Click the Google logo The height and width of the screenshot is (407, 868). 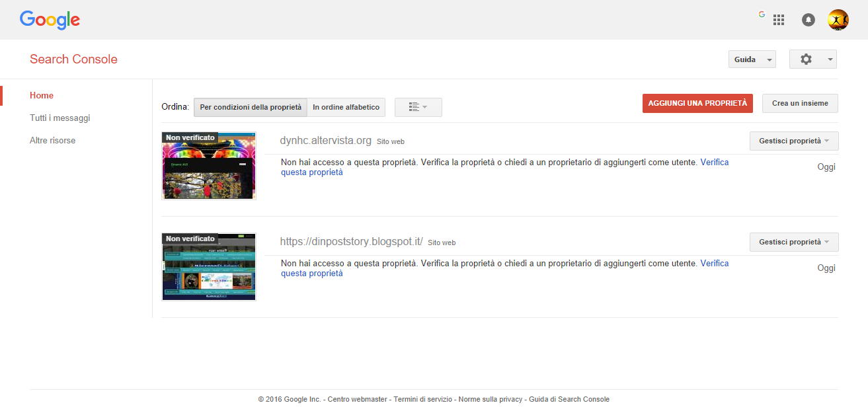pos(50,20)
